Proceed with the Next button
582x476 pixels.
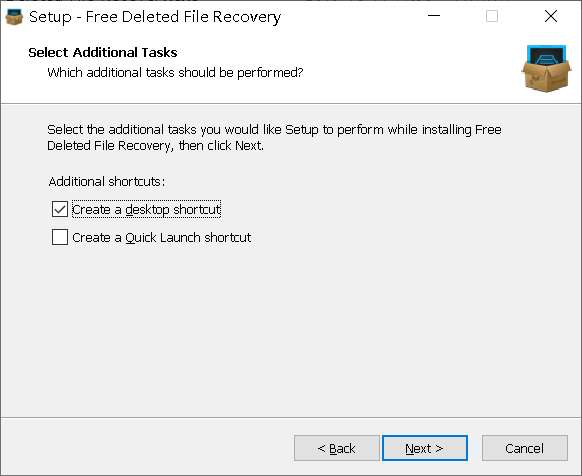(425, 448)
